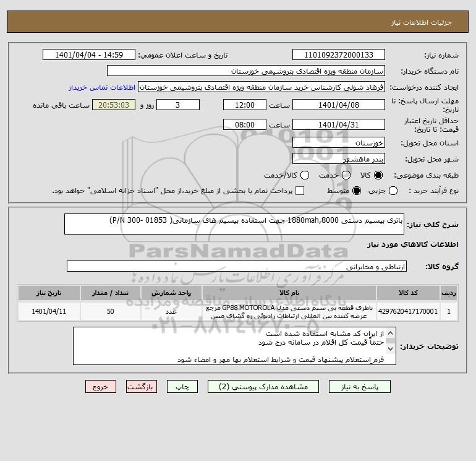Click the بازگشت back button

pyautogui.click(x=142, y=387)
